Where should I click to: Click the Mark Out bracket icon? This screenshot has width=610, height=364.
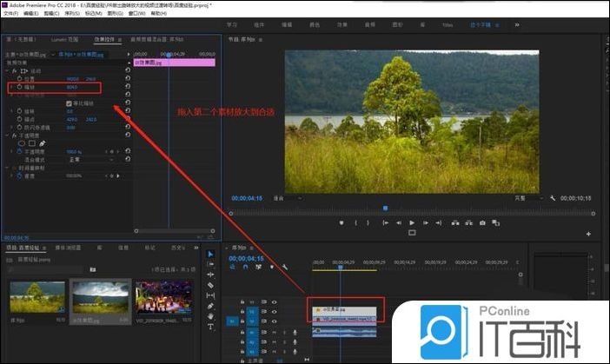(x=368, y=223)
